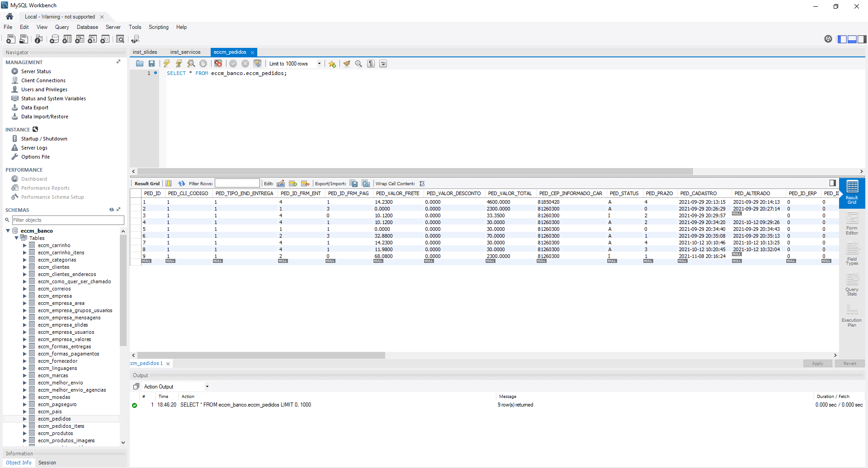Rollback the transaction
The width and height of the screenshot is (868, 468).
245,64
